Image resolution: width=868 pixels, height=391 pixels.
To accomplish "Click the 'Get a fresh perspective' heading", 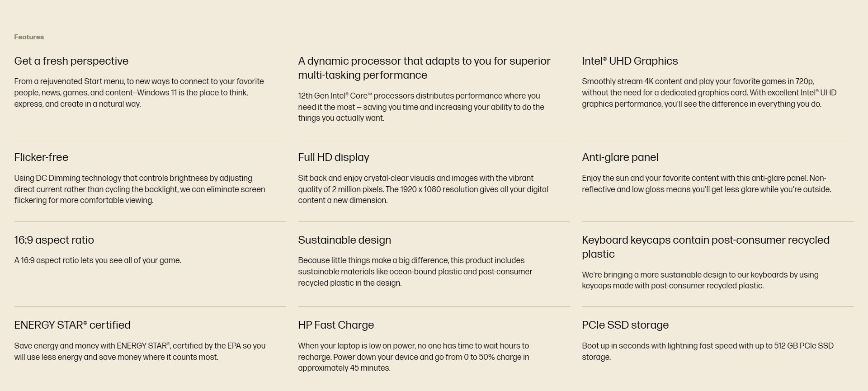I will (x=71, y=61).
